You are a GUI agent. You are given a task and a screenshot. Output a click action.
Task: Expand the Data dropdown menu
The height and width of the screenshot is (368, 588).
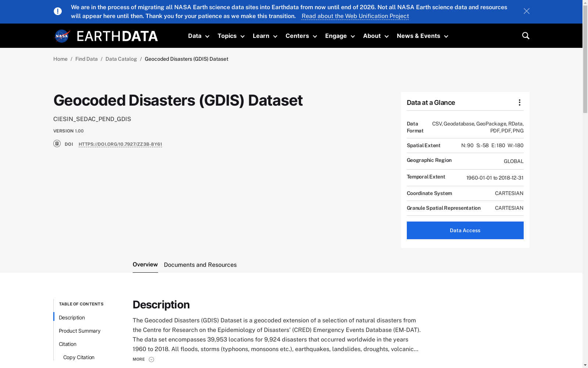click(x=198, y=36)
